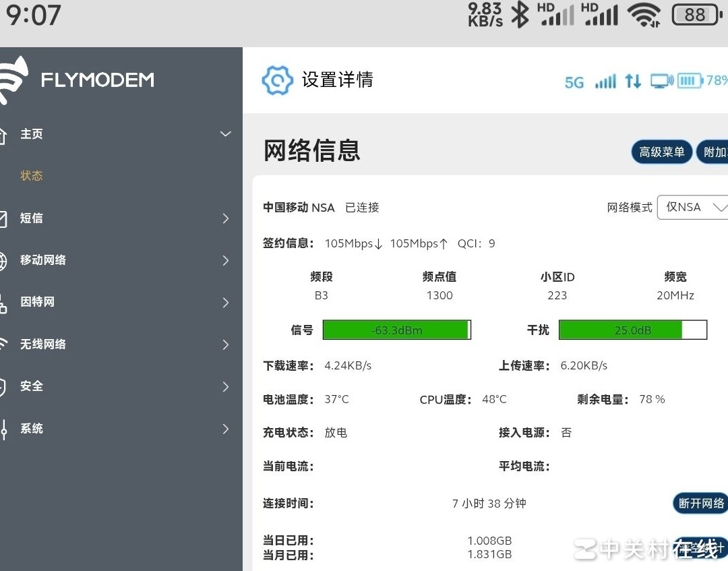Select the 状态 submenu item
728x571 pixels.
32,176
